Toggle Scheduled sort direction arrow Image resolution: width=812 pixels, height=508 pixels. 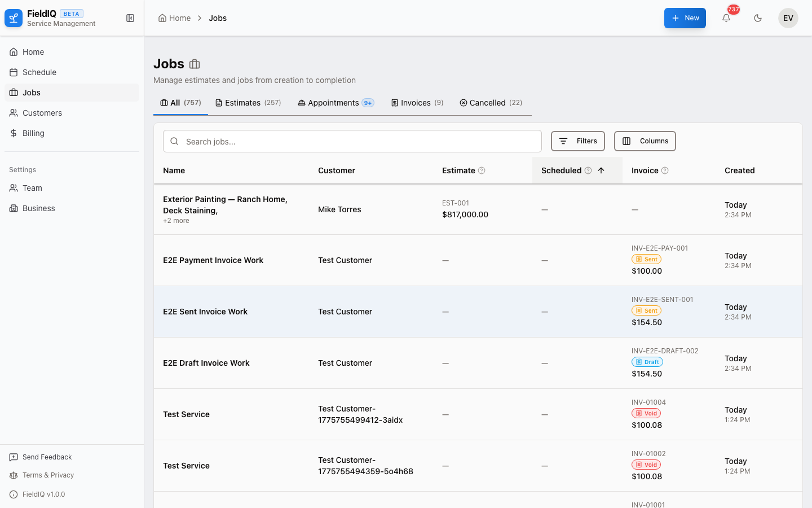coord(601,170)
